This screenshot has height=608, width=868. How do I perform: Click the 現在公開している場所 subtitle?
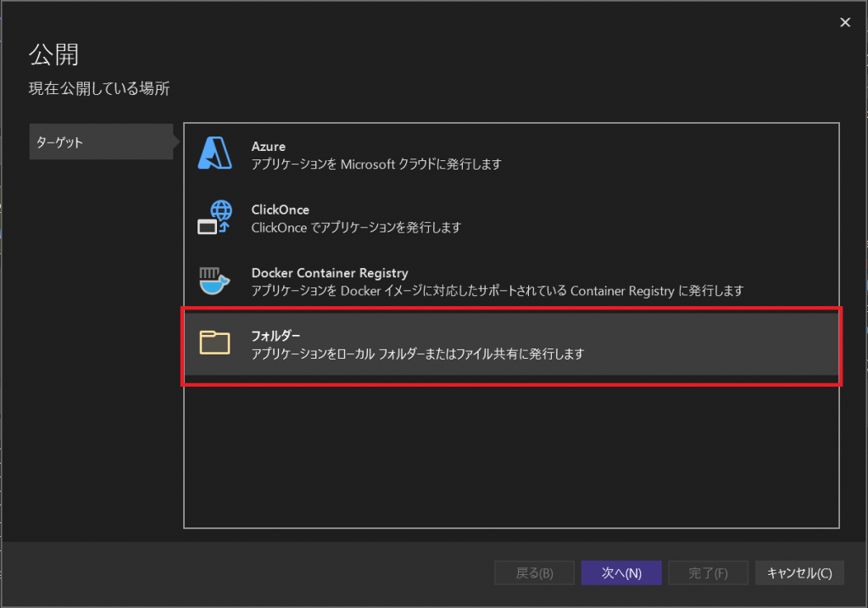(x=99, y=88)
